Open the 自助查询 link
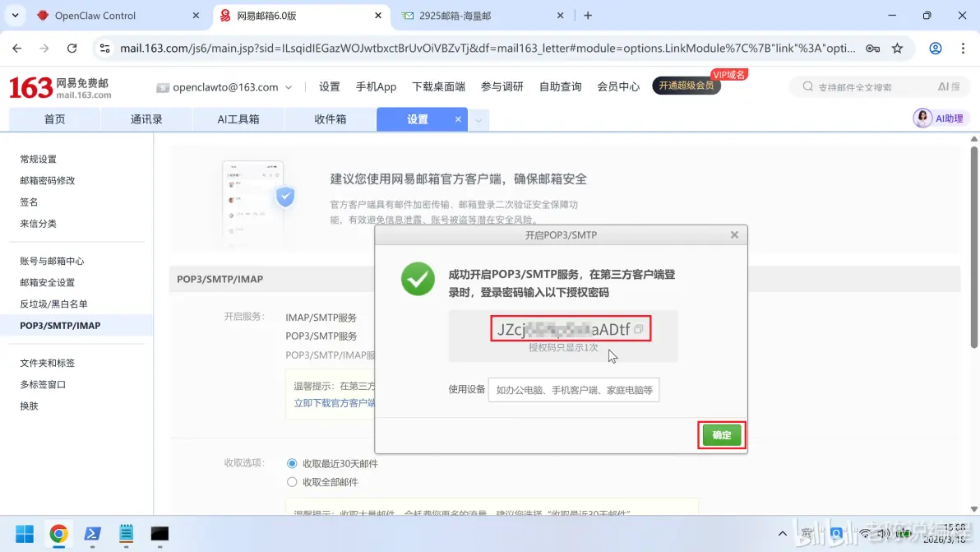 (x=560, y=87)
